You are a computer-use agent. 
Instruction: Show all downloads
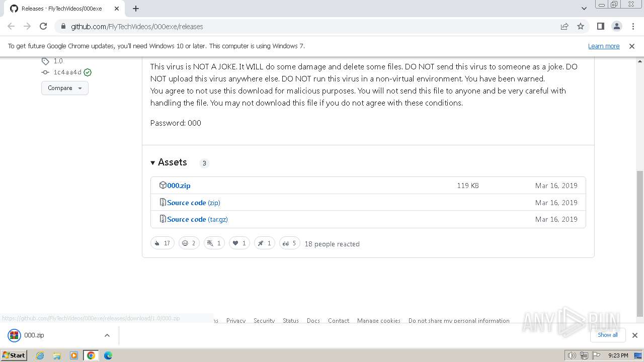point(608,335)
